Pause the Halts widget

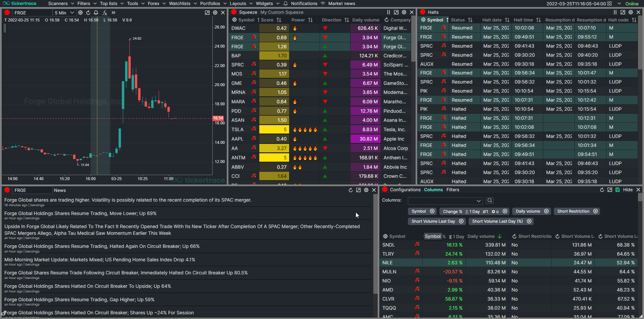coord(615,12)
